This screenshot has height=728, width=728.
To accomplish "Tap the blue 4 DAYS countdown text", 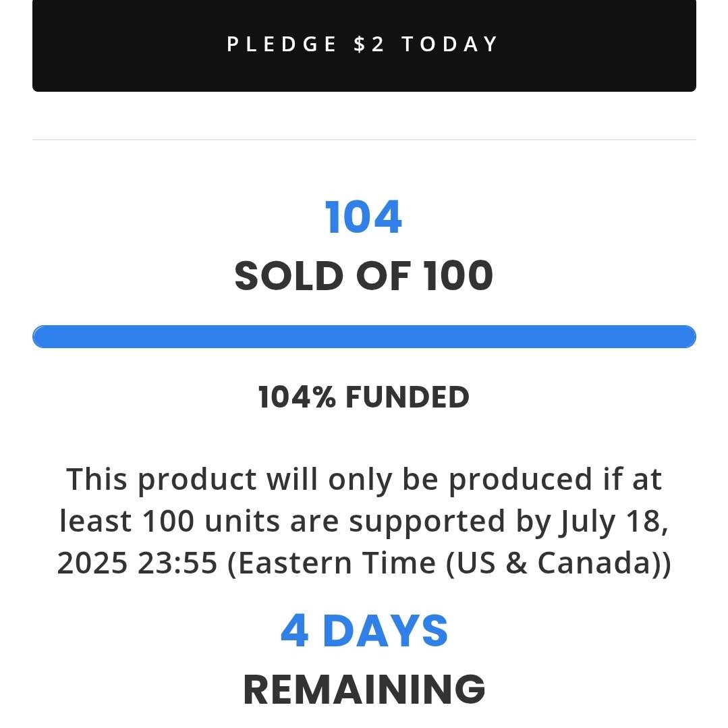I will [364, 632].
